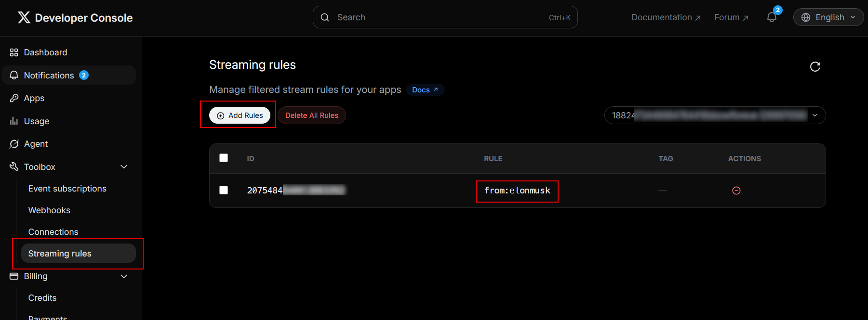Screen dimensions: 868x320
Task: Click the Documentation external arrow icon
Action: click(697, 18)
